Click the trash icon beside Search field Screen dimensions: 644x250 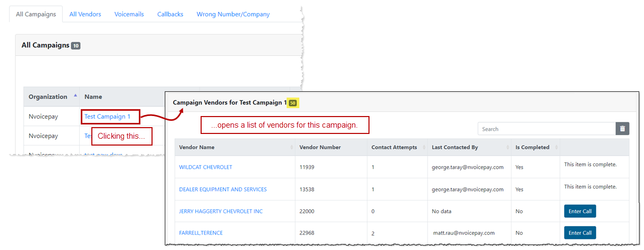pyautogui.click(x=622, y=129)
